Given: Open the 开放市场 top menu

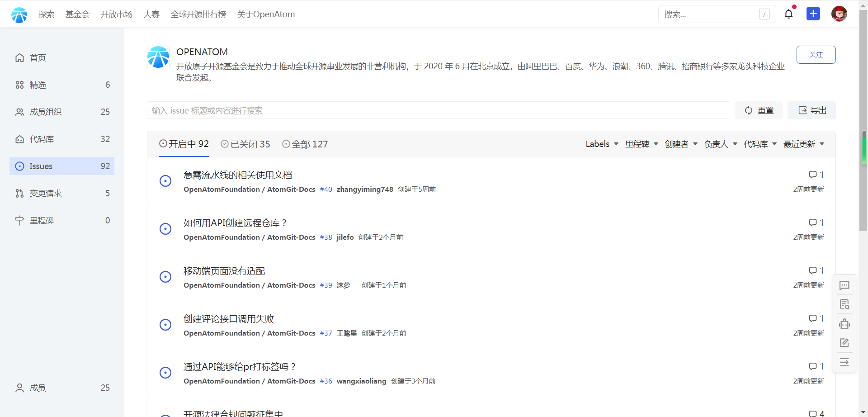Looking at the screenshot, I should 116,14.
